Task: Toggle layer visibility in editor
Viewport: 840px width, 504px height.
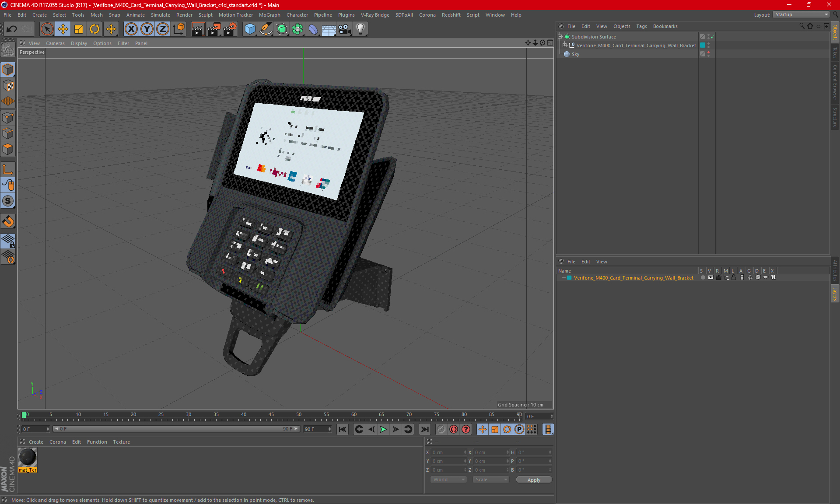Action: pos(710,278)
